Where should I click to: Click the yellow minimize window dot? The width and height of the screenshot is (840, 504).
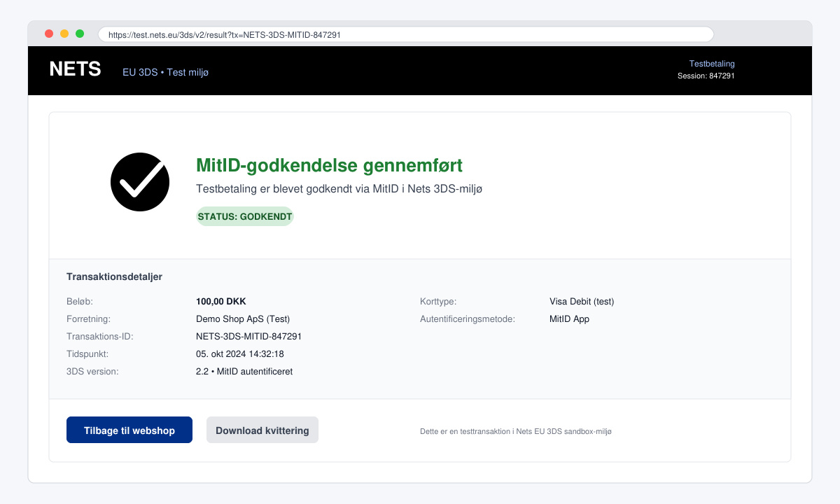[64, 34]
